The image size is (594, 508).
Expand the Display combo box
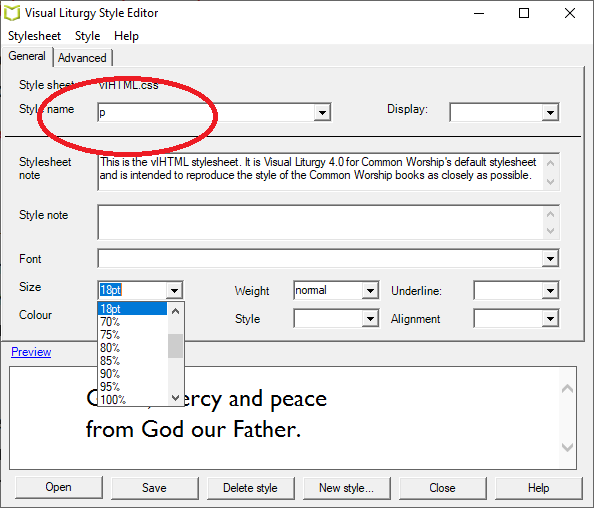pyautogui.click(x=550, y=112)
